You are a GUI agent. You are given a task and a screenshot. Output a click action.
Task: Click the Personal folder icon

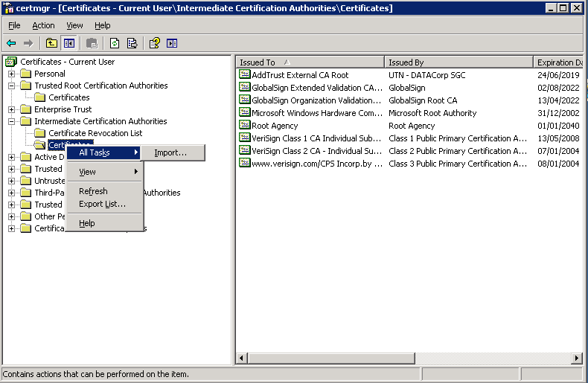[26, 74]
